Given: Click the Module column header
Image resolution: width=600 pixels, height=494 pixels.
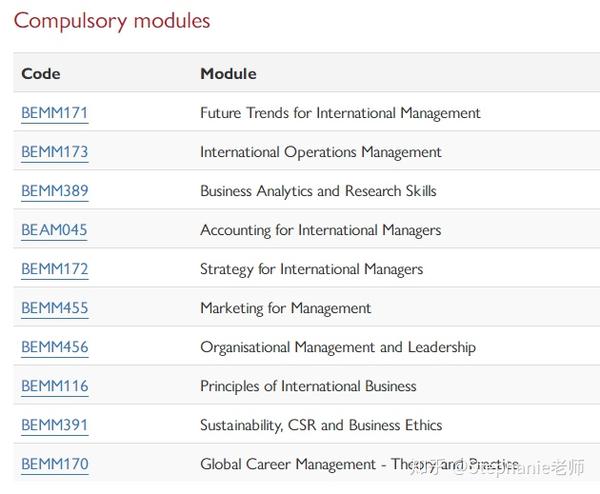Looking at the screenshot, I should (x=228, y=73).
